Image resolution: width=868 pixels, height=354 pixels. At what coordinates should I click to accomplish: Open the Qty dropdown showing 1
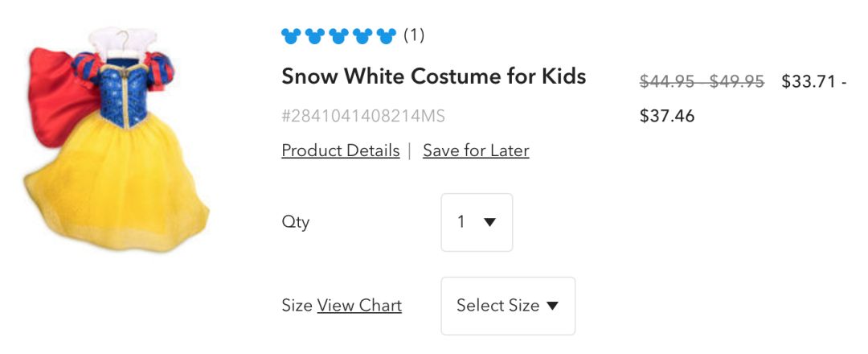(477, 222)
